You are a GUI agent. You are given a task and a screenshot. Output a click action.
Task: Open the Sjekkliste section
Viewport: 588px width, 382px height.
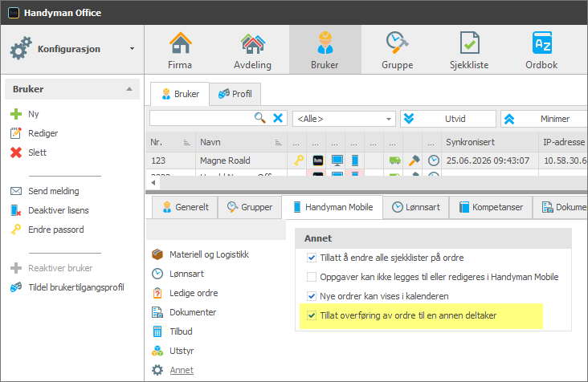469,51
